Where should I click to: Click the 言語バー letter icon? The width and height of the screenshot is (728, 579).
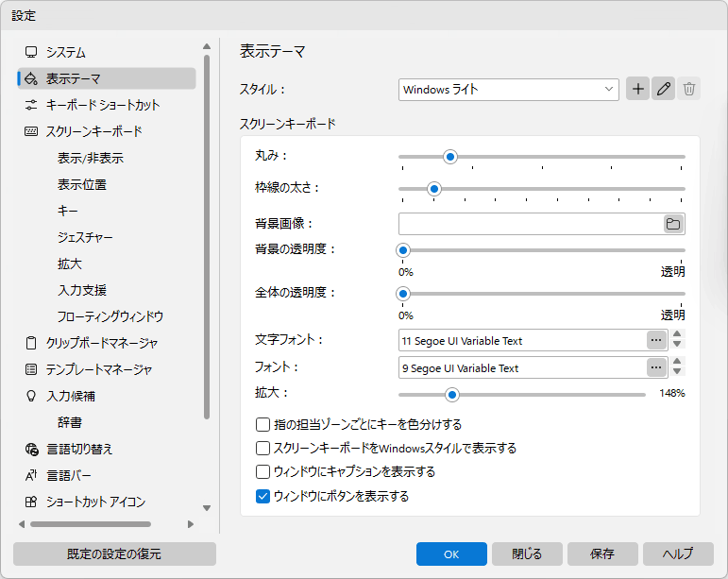click(31, 475)
